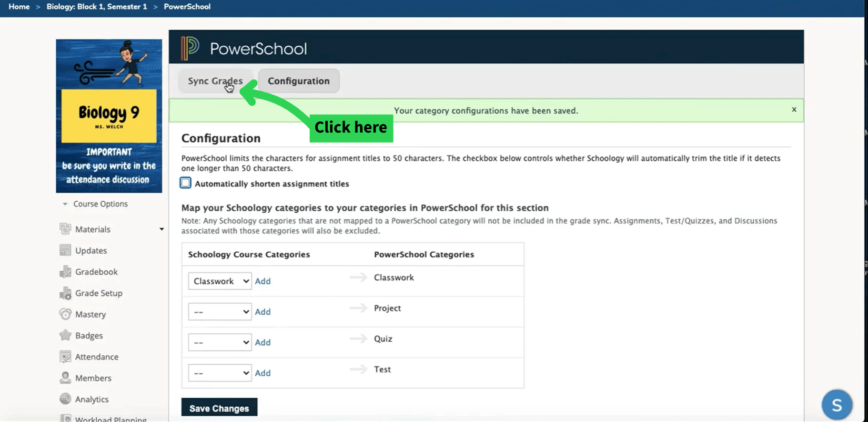Open the Mastery link
The image size is (868, 422).
tap(91, 314)
